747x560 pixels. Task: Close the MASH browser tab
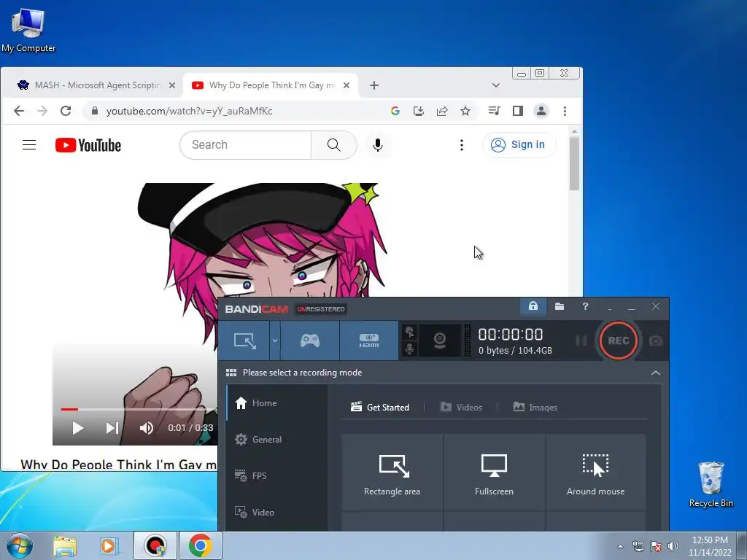(172, 85)
